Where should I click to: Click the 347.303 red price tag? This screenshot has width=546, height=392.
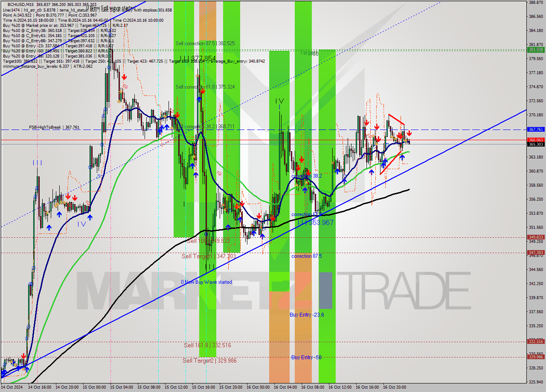click(536, 253)
